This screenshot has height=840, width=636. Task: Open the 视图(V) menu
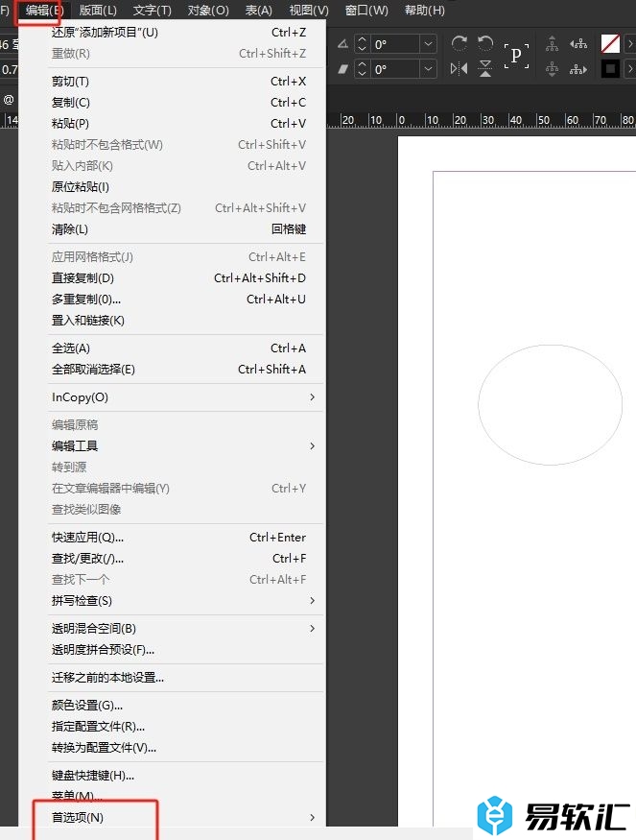(309, 11)
